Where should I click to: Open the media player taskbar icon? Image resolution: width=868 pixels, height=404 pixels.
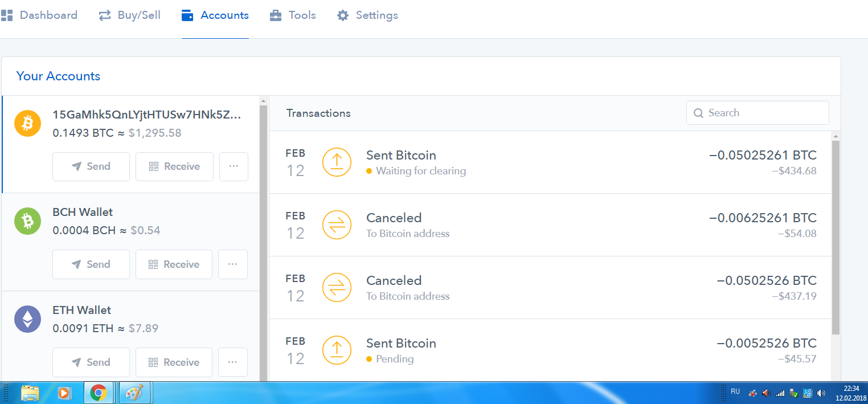[x=64, y=393]
